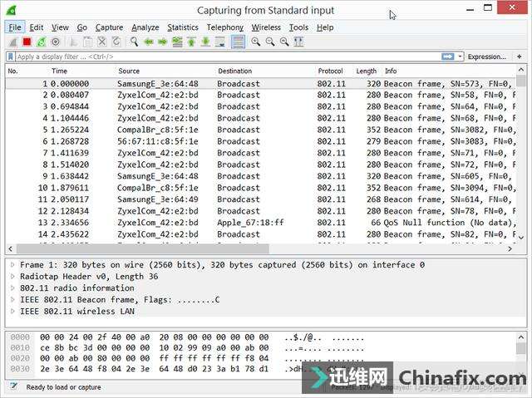Add filter button with plus sign

tap(518, 57)
